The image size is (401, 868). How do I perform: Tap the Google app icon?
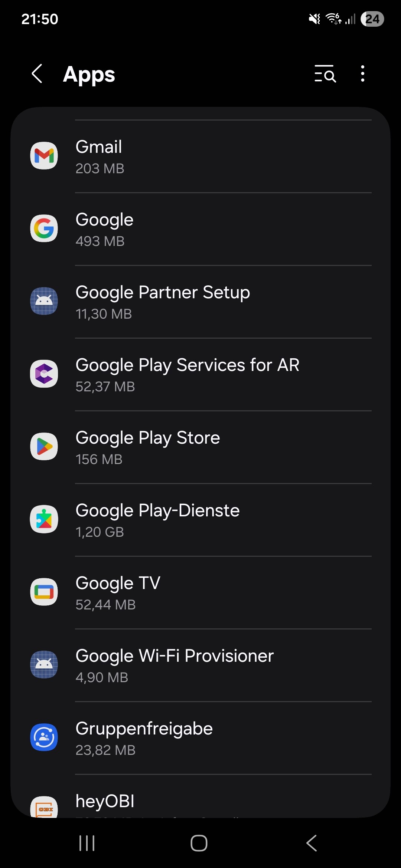point(44,228)
